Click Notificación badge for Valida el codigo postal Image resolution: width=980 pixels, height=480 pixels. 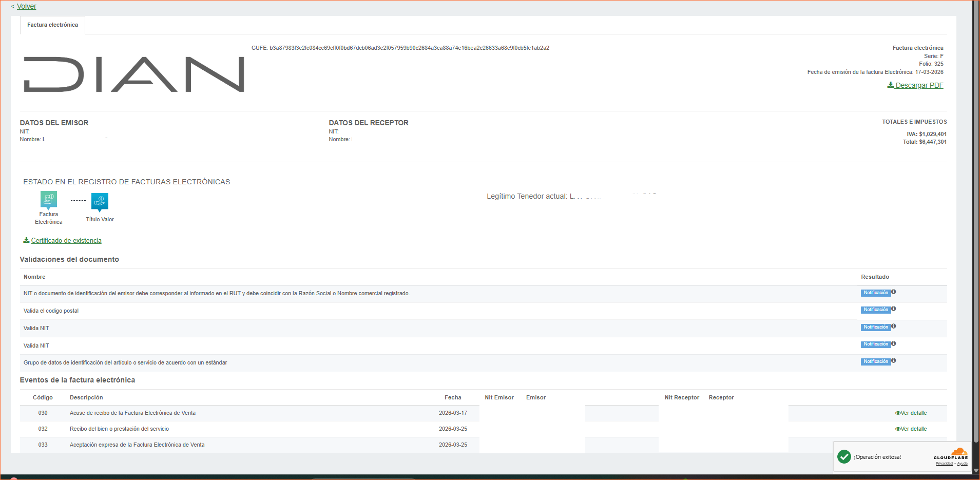click(x=875, y=310)
